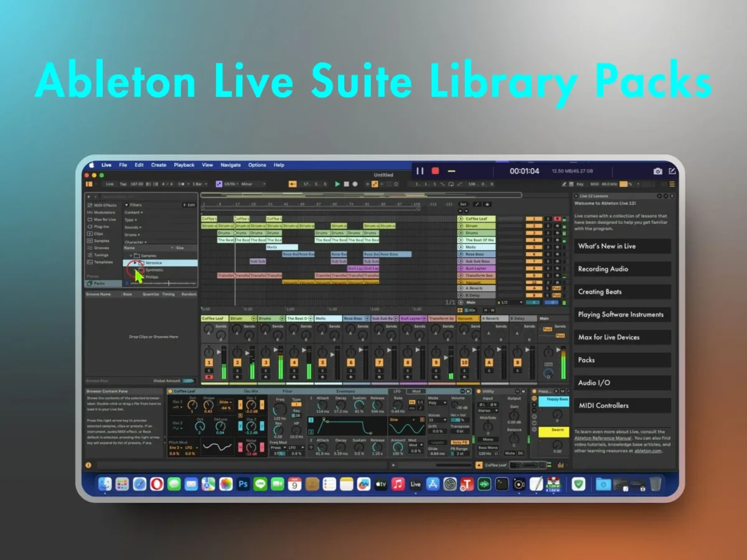Expand the Character filter group
Viewport: 747px width, 560px height.
(x=134, y=242)
